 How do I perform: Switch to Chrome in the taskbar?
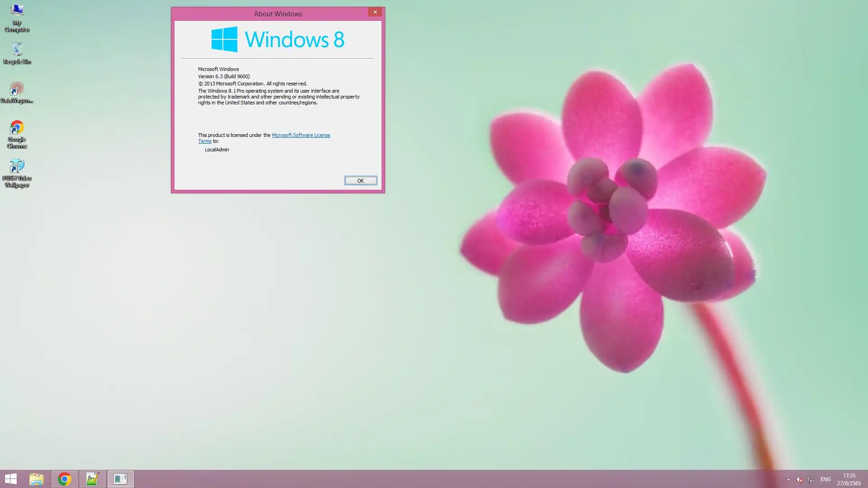point(65,479)
